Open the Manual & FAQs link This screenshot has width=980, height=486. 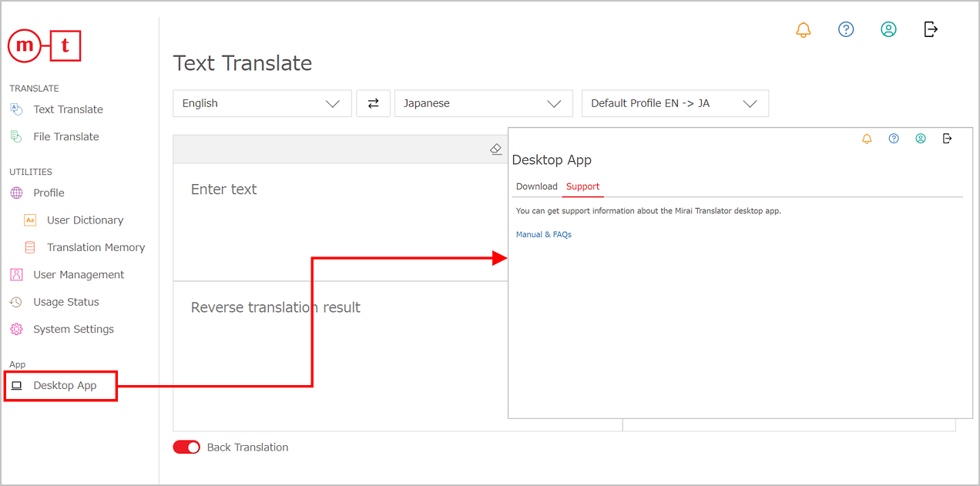pyautogui.click(x=544, y=234)
